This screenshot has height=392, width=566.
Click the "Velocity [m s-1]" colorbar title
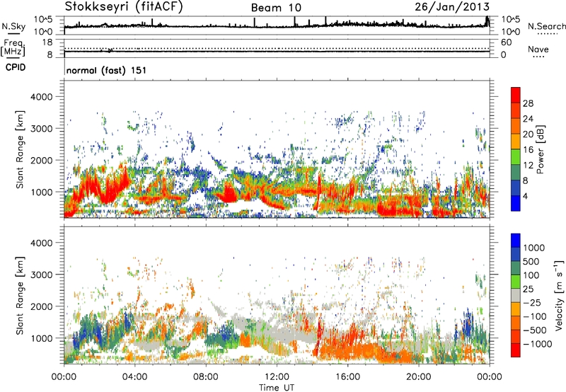tap(559, 295)
